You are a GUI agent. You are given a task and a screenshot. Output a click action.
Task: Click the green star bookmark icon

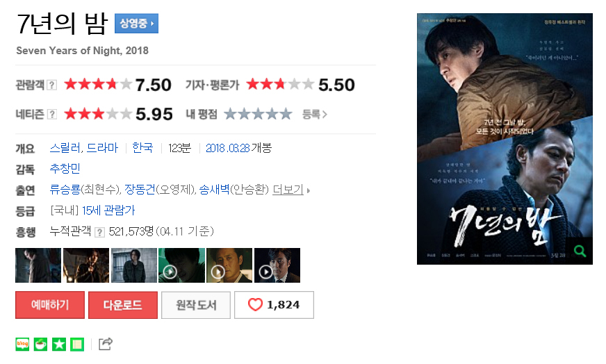(59, 344)
